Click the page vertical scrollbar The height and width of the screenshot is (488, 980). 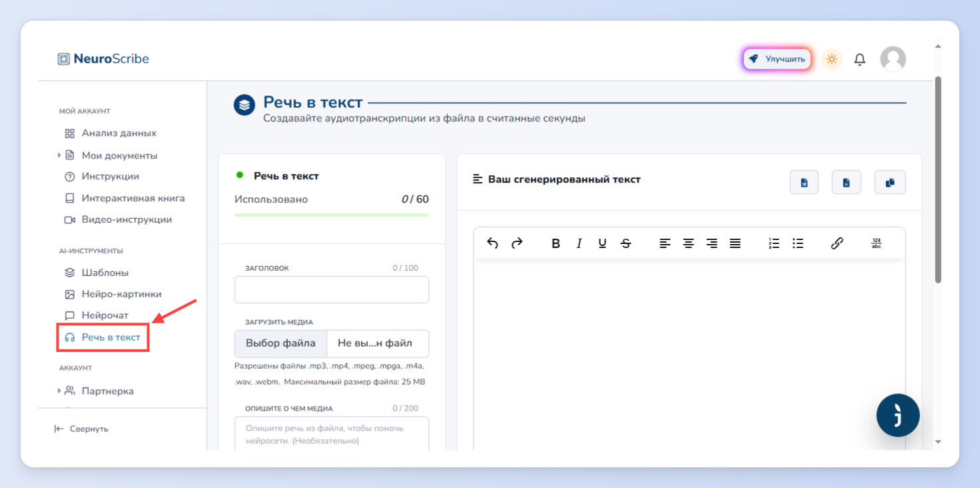pyautogui.click(x=938, y=180)
